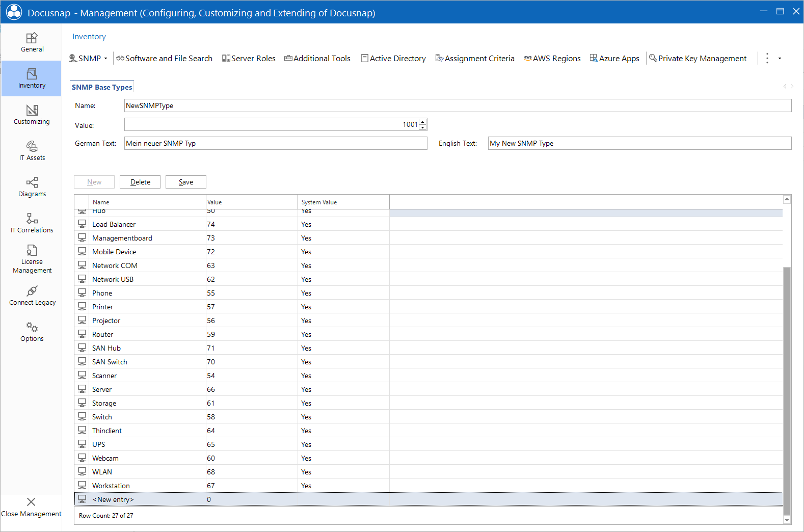Open Additional Tools toolbar item
The image size is (804, 532).
click(317, 59)
